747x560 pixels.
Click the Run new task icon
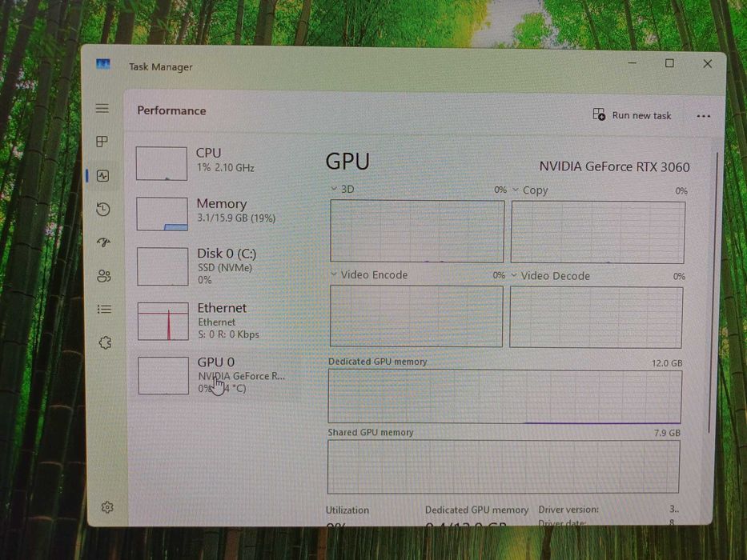point(599,114)
